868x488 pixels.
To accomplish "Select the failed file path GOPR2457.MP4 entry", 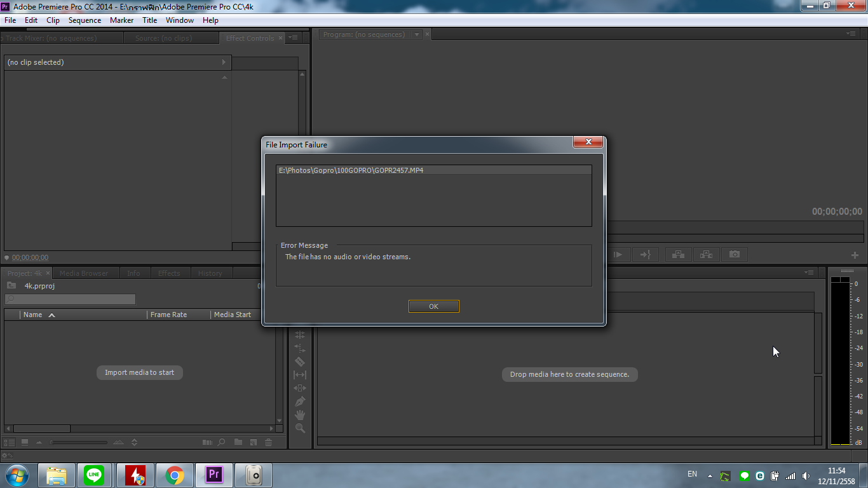I will point(434,170).
